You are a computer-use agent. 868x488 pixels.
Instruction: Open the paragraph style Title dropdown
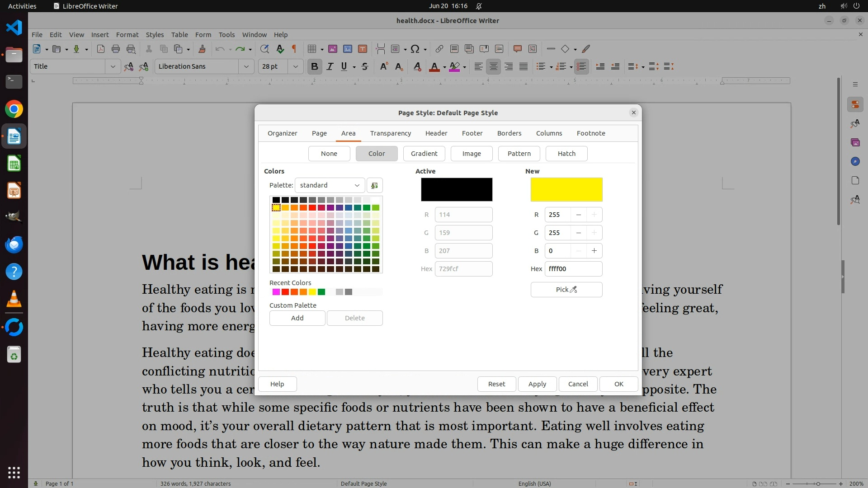point(113,67)
